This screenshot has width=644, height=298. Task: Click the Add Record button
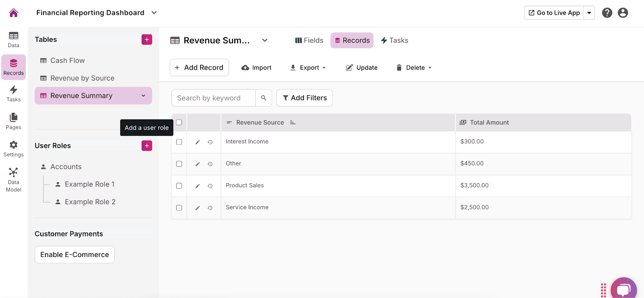coord(199,68)
